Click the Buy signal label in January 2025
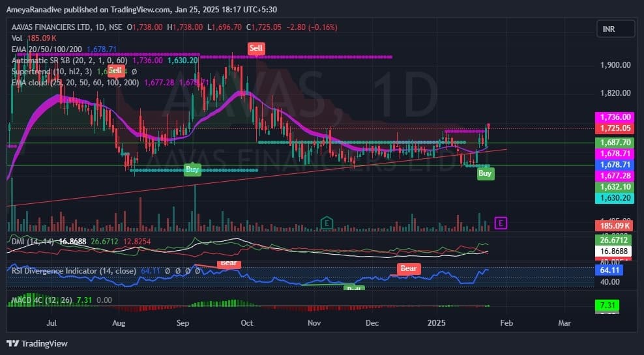This screenshot has width=644, height=355. tap(485, 173)
